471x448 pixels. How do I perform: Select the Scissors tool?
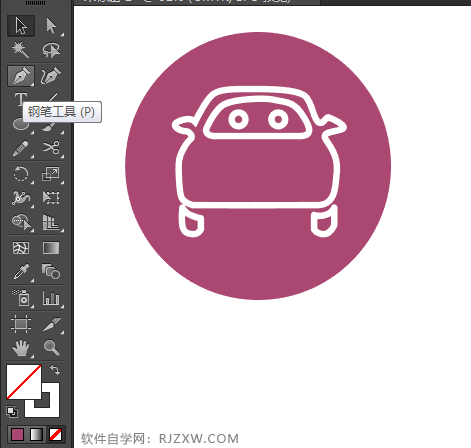coord(51,148)
